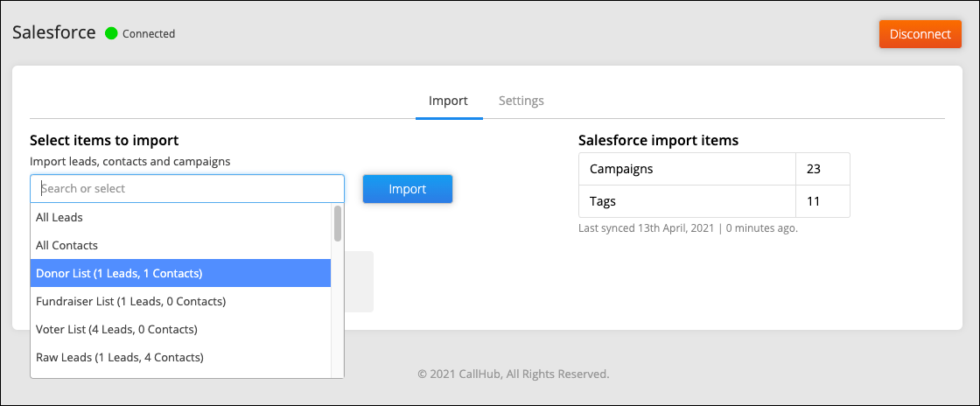Click the Campaigns count 23
Screen dimensions: 980x406
pos(813,169)
